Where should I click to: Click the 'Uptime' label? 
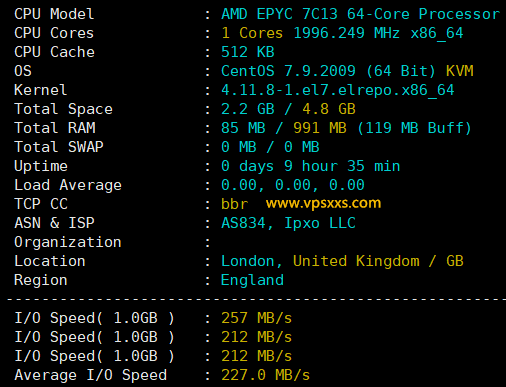(41, 166)
